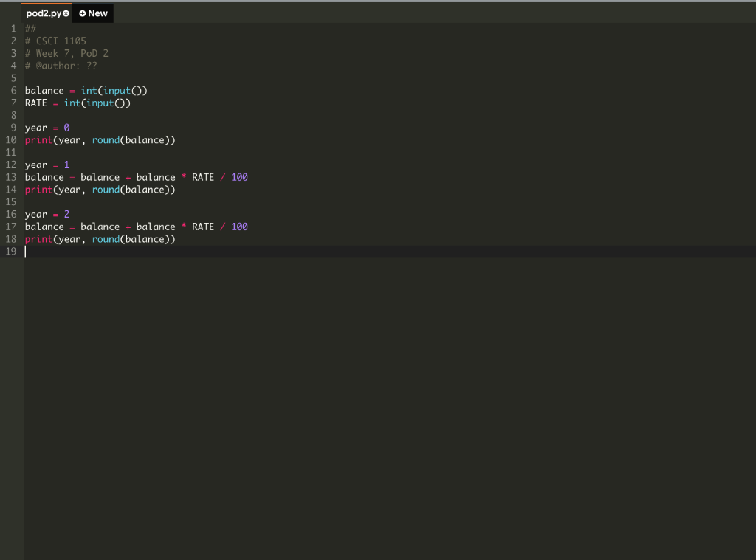Place cursor in 'RATE = int(input())' line
756x560 pixels.
coord(78,103)
